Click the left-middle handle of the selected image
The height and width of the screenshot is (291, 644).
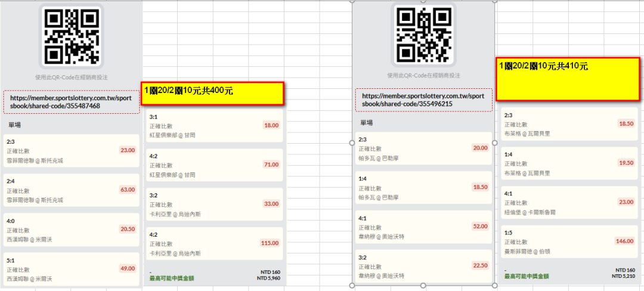point(352,143)
